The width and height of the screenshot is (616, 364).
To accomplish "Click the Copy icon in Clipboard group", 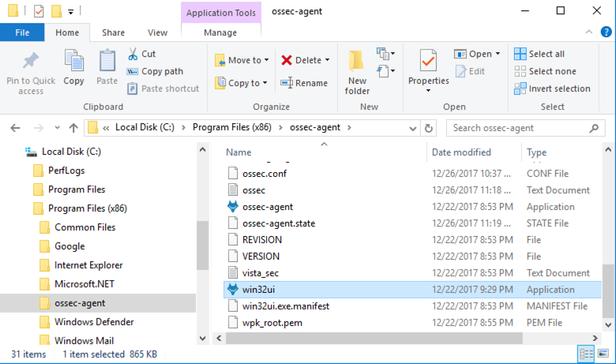I will click(x=73, y=62).
